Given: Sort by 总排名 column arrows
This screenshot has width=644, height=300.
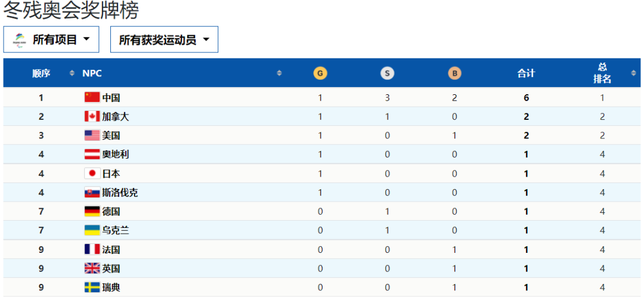Looking at the screenshot, I should (x=633, y=73).
